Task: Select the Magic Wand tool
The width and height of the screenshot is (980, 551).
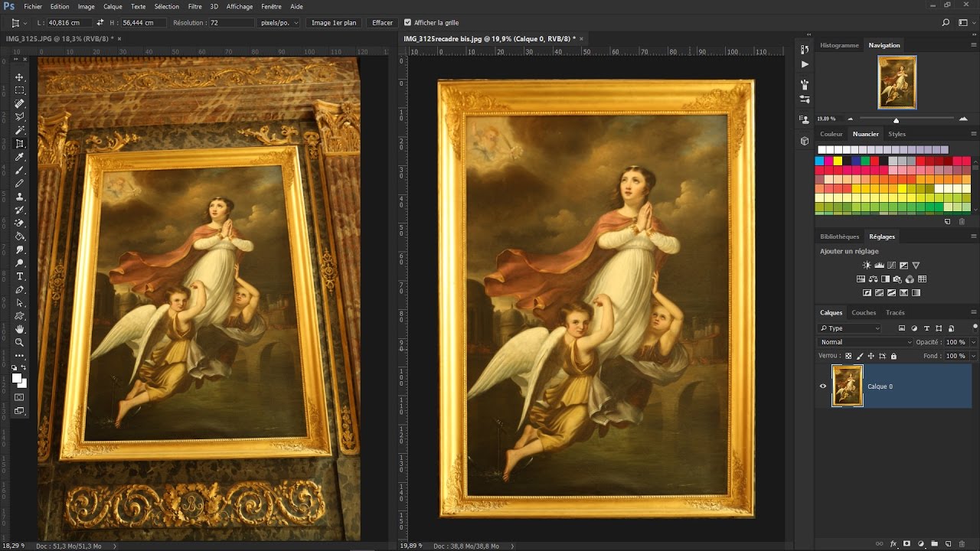Action: [x=20, y=130]
